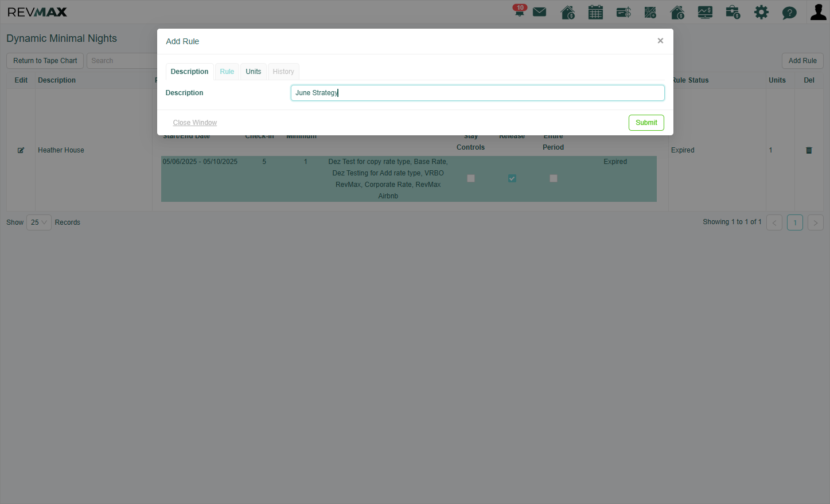Open the notifications bell with badge 10

point(520,11)
